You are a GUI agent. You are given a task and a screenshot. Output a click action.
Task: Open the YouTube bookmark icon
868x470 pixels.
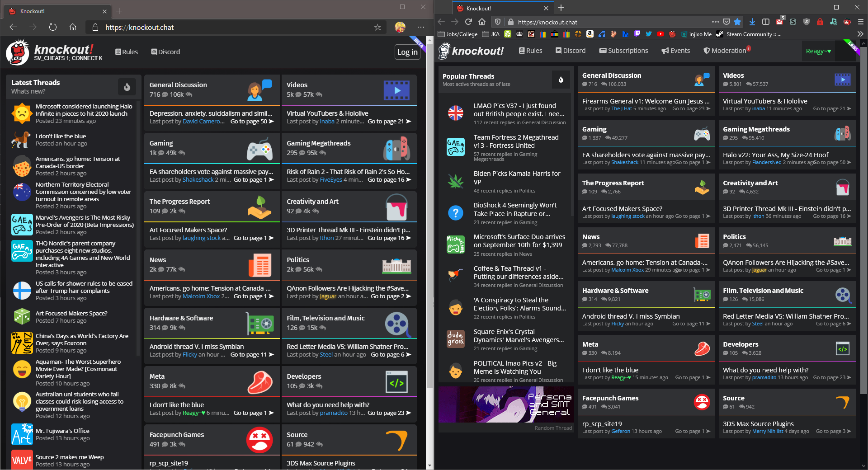660,34
